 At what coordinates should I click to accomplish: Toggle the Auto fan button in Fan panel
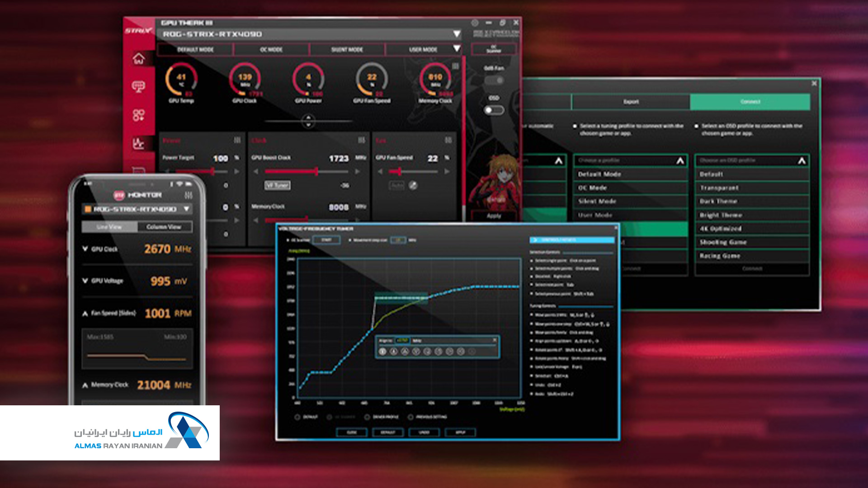click(396, 185)
